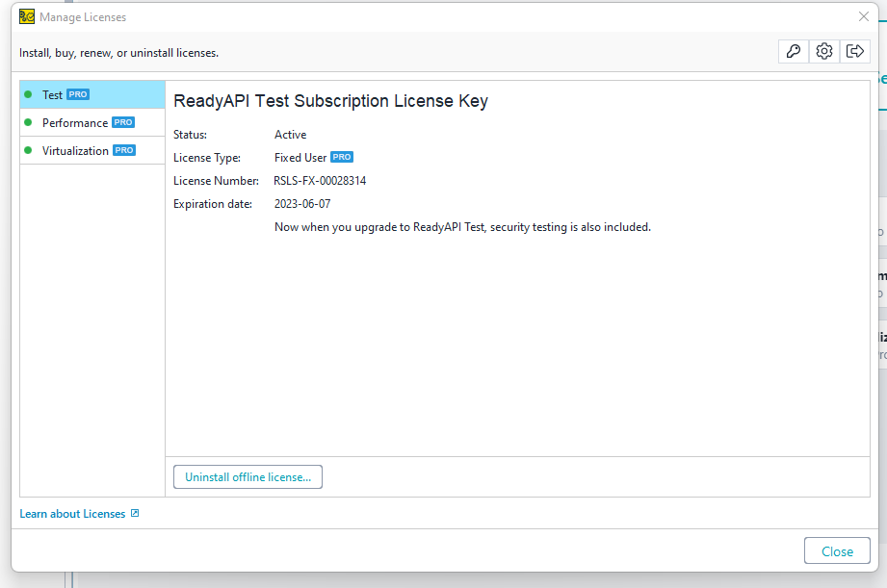Select the Performance license entry
The image size is (887, 588).
92,122
